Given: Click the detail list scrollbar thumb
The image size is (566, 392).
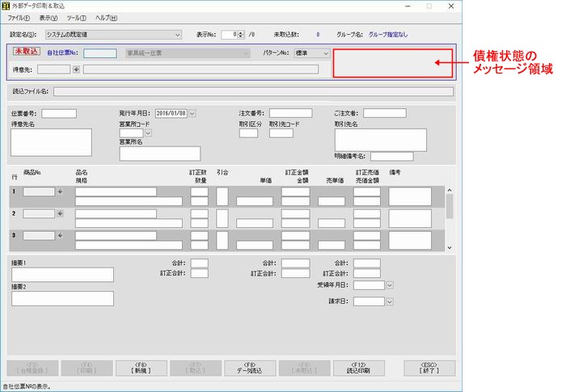Looking at the screenshot, I should [450, 206].
